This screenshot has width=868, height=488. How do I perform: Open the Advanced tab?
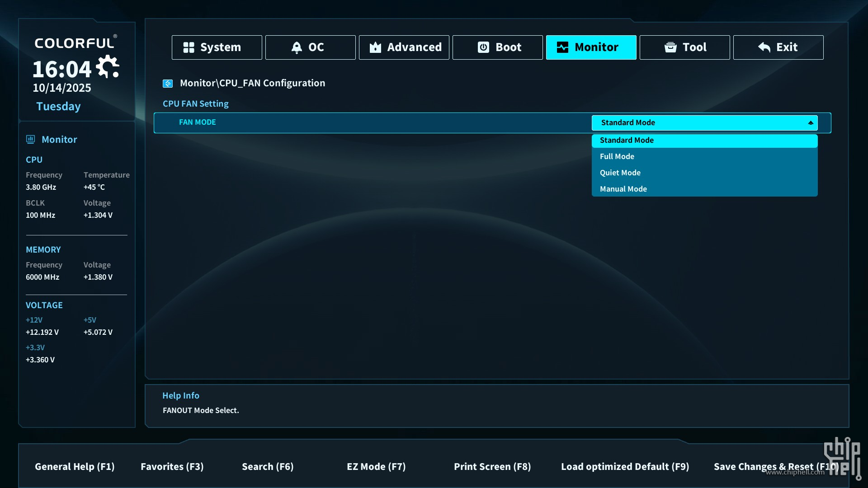coord(404,47)
